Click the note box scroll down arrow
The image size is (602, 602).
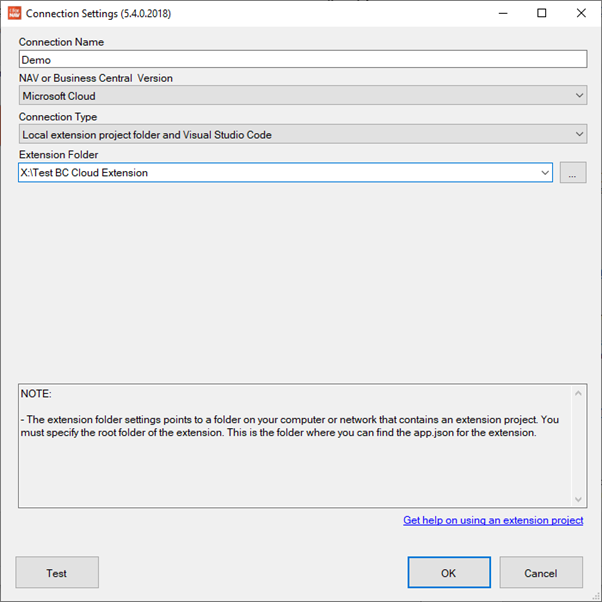(x=578, y=499)
